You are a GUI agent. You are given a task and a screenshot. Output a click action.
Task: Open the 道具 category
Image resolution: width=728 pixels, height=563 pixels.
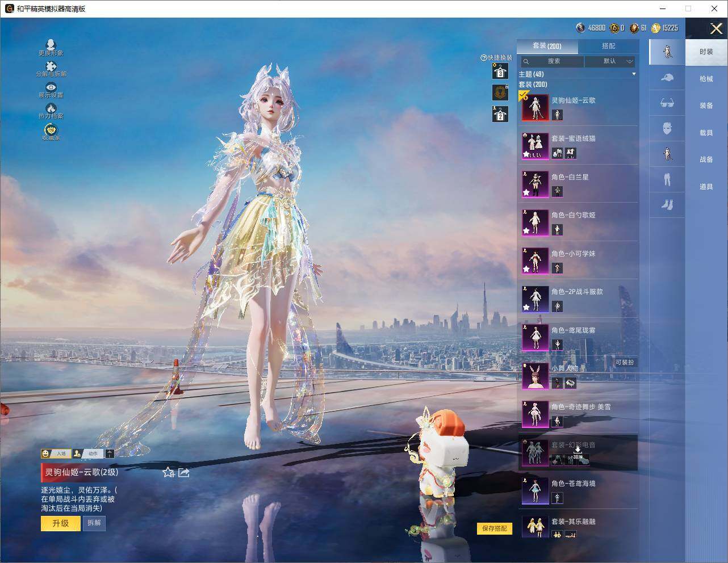706,187
